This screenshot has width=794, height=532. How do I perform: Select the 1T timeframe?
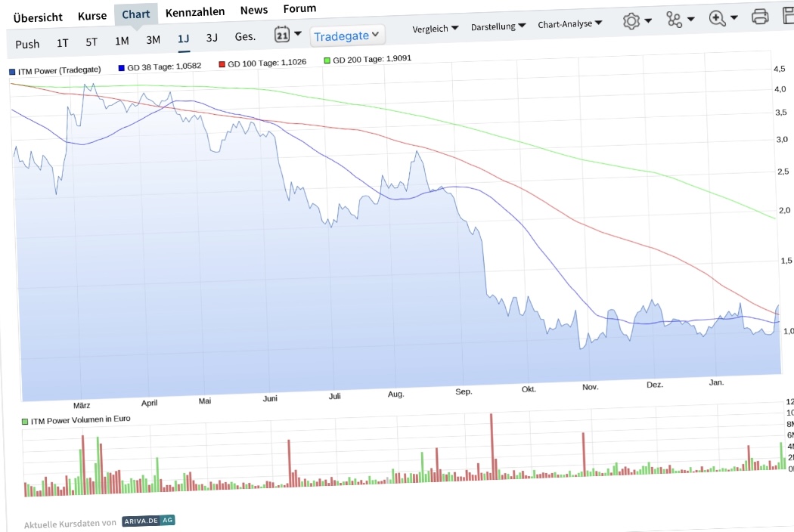[62, 43]
